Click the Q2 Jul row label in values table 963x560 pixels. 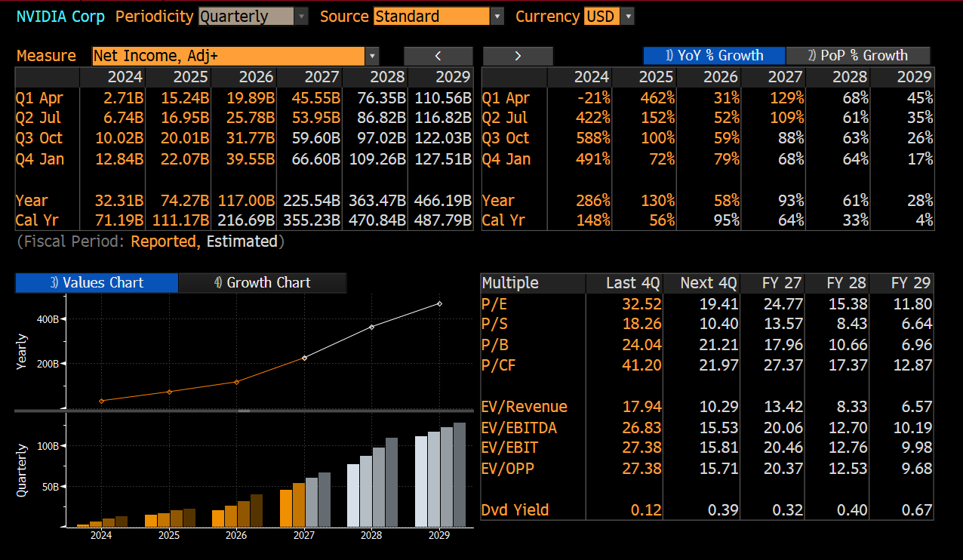38,118
